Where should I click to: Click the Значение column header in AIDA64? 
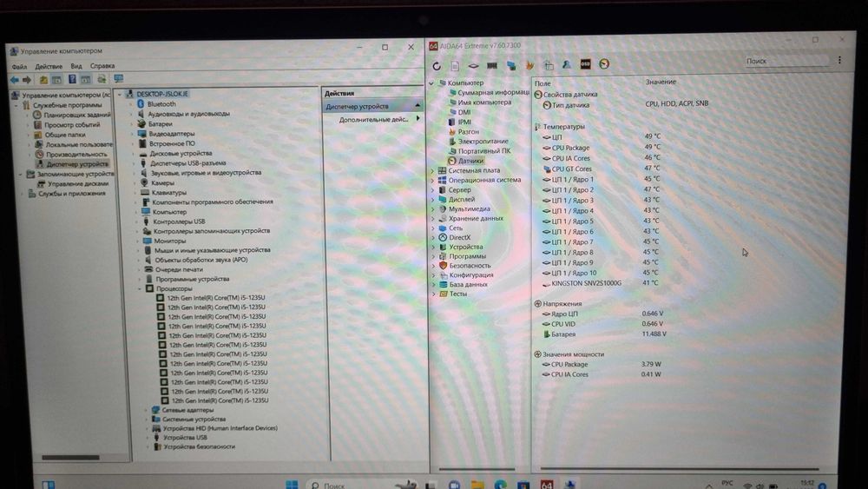661,82
